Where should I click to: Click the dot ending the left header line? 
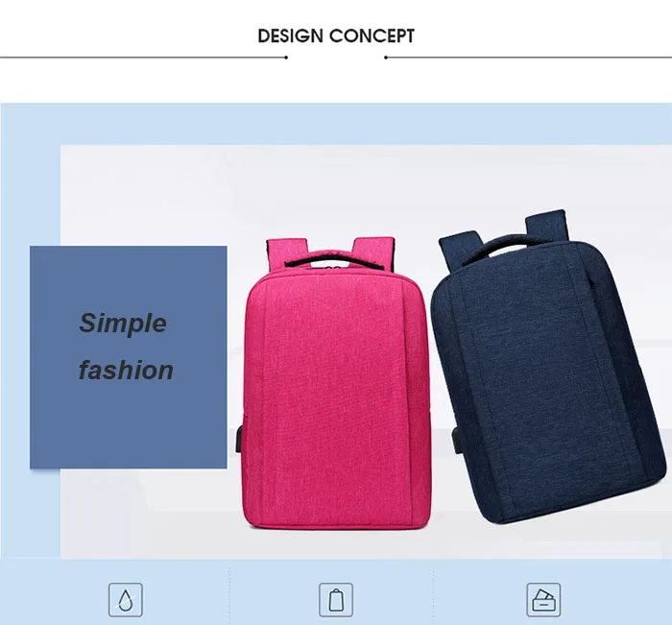pyautogui.click(x=286, y=57)
